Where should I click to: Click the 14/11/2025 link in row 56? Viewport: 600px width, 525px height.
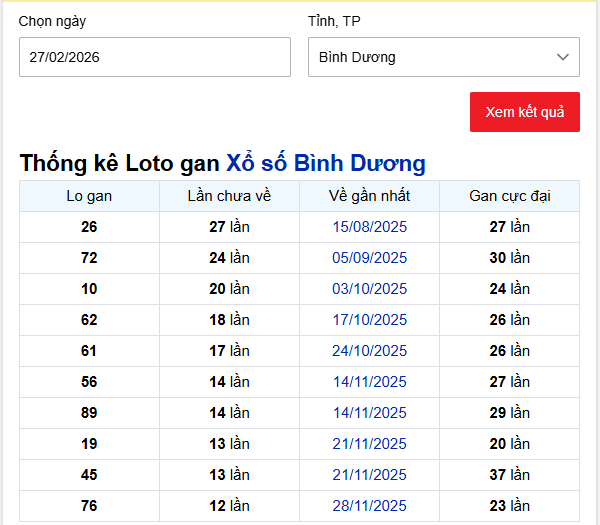click(369, 382)
